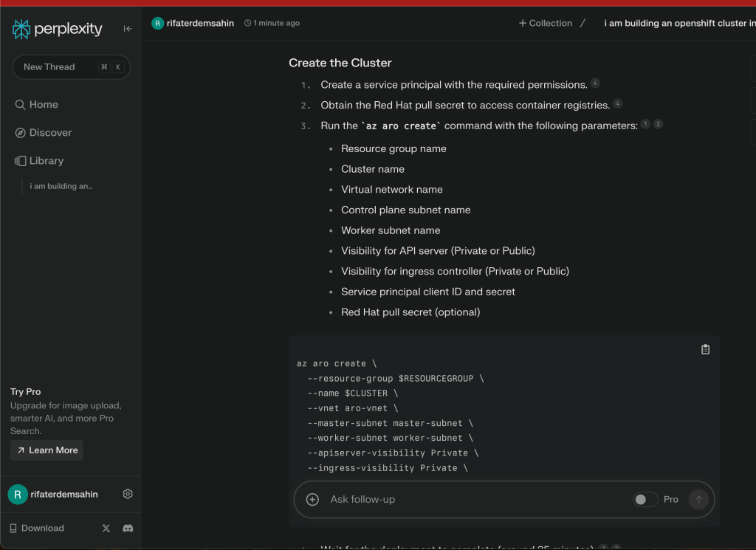Copy the az aro create code block

705,349
